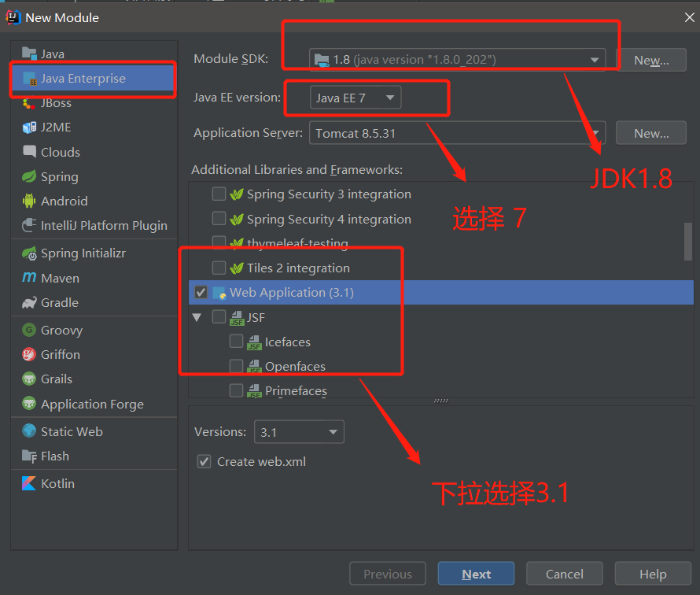Click the Tiles 2 integration leaf icon
The image size is (700, 595).
[x=237, y=268]
